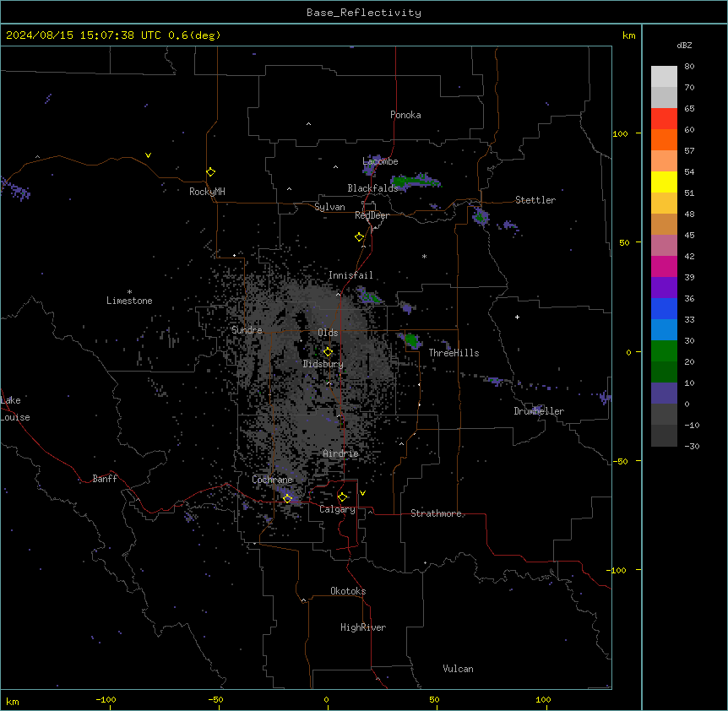The width and height of the screenshot is (728, 711).
Task: Select the Airdrie label
Action: point(341,453)
